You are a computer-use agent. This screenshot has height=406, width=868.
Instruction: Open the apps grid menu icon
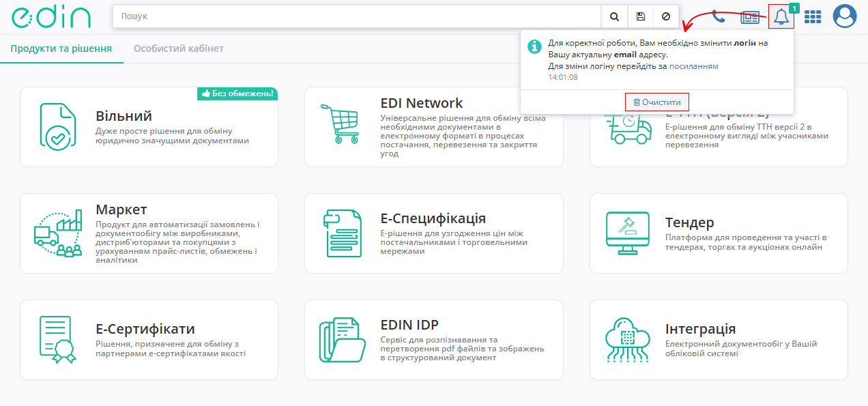click(x=812, y=17)
